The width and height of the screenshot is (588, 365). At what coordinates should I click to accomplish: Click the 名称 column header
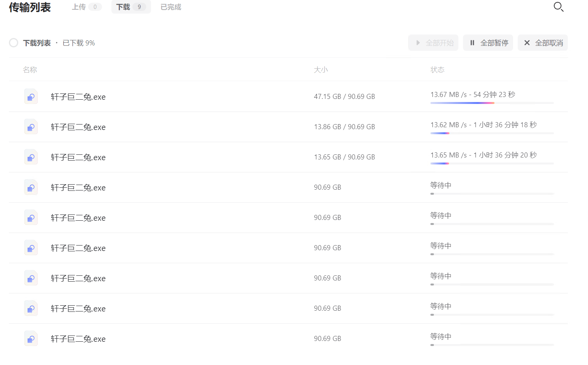tap(30, 70)
